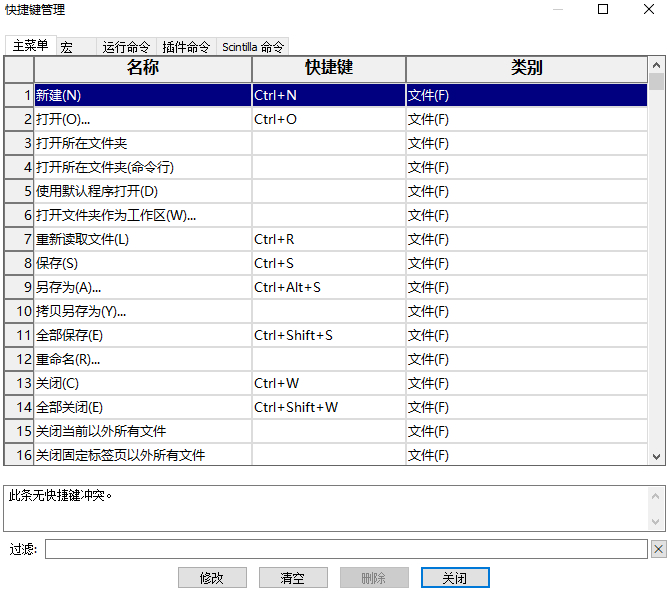
Task: Click row number 16 header
Action: pyautogui.click(x=19, y=455)
